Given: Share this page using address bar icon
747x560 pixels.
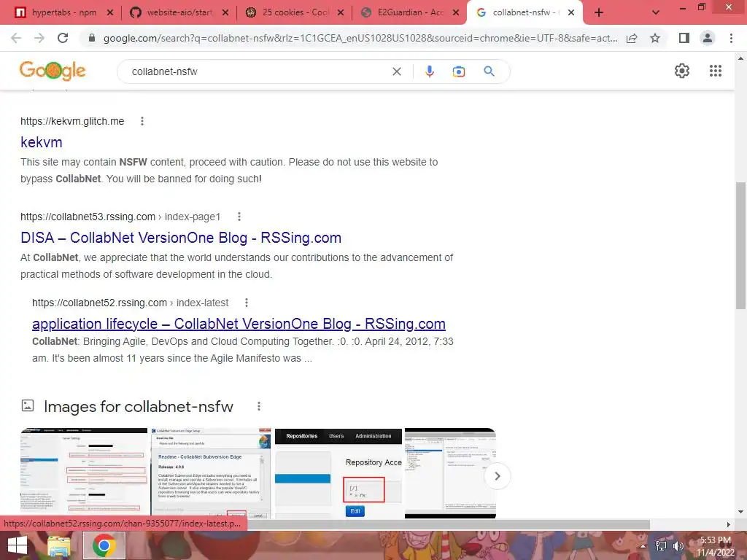Looking at the screenshot, I should (632, 38).
